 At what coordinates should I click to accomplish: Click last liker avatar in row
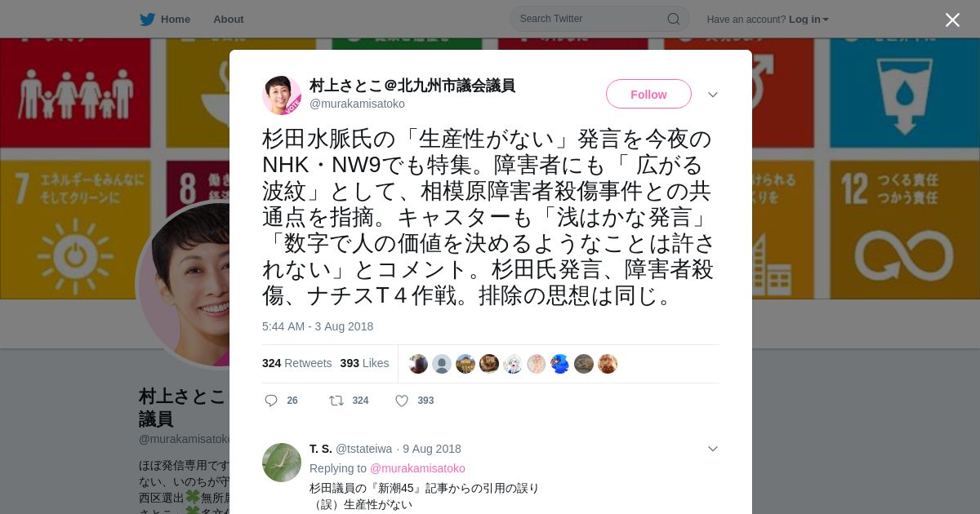click(608, 364)
